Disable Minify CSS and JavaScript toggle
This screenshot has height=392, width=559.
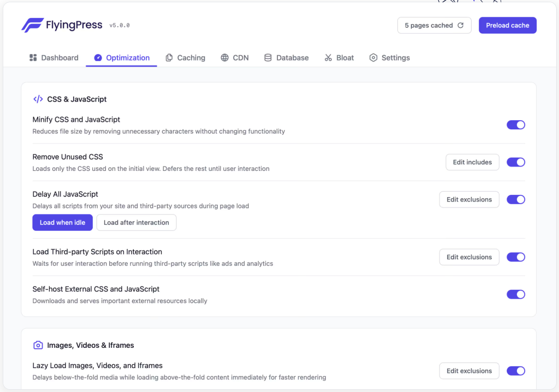click(x=516, y=125)
